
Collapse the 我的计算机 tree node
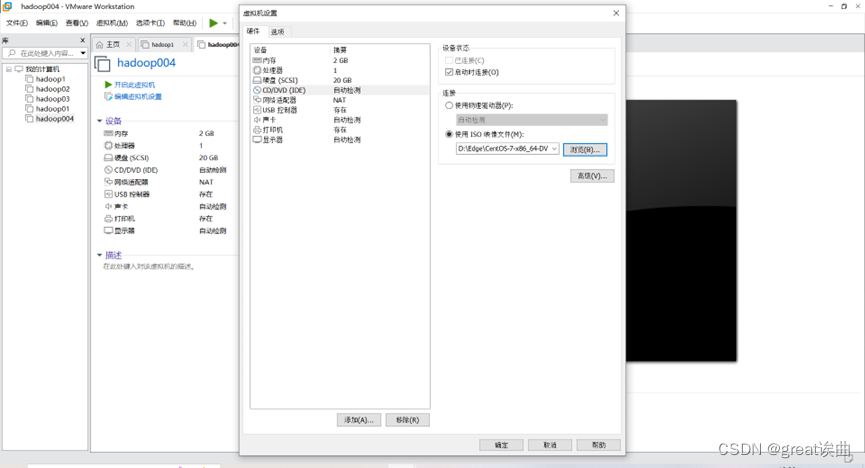[x=9, y=69]
